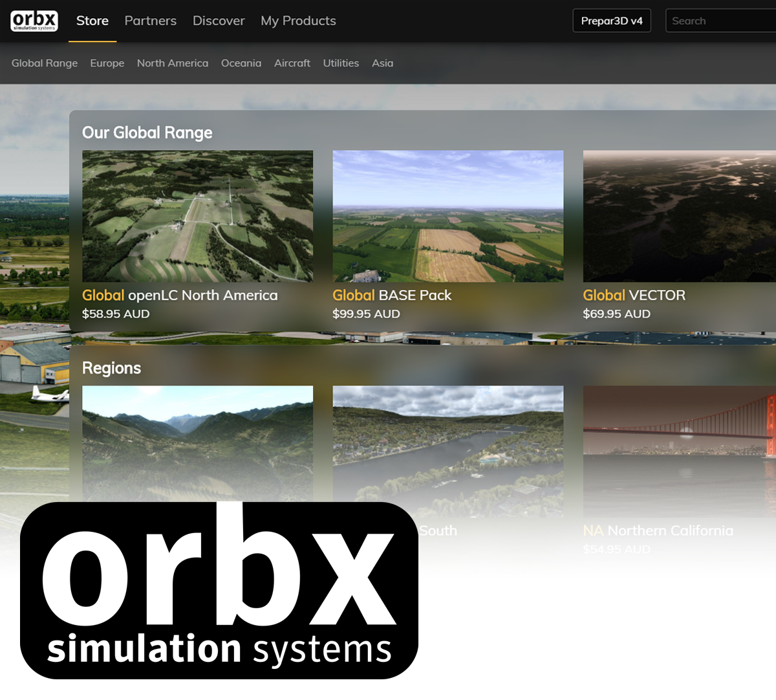This screenshot has height=700, width=776.
Task: Click the $99.95 AUD price
Action: pyautogui.click(x=366, y=314)
